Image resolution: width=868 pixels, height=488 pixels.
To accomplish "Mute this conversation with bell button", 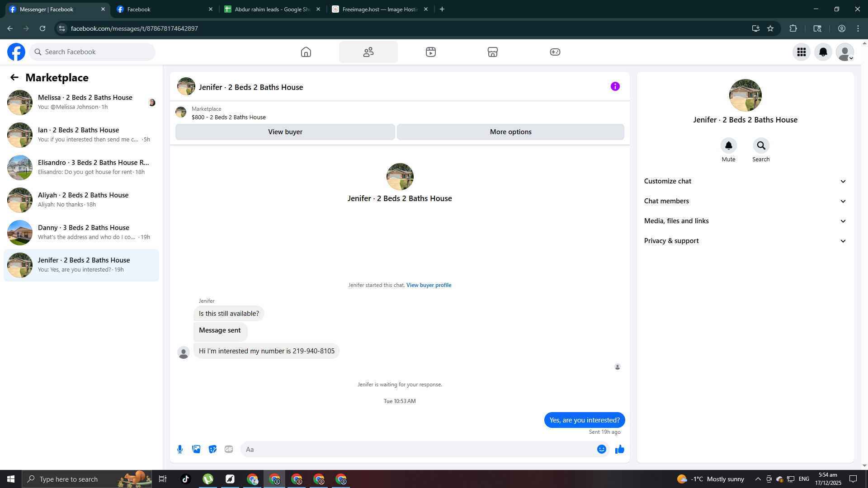I will pos(728,145).
